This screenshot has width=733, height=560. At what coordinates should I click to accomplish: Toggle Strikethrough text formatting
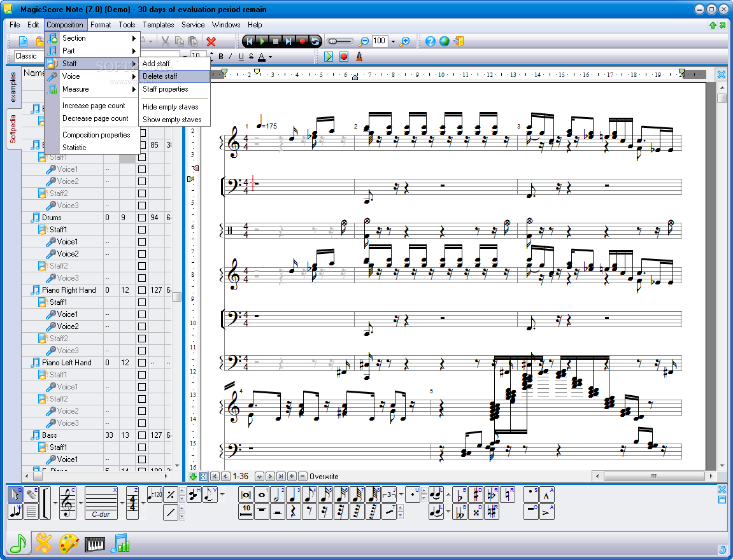point(252,57)
